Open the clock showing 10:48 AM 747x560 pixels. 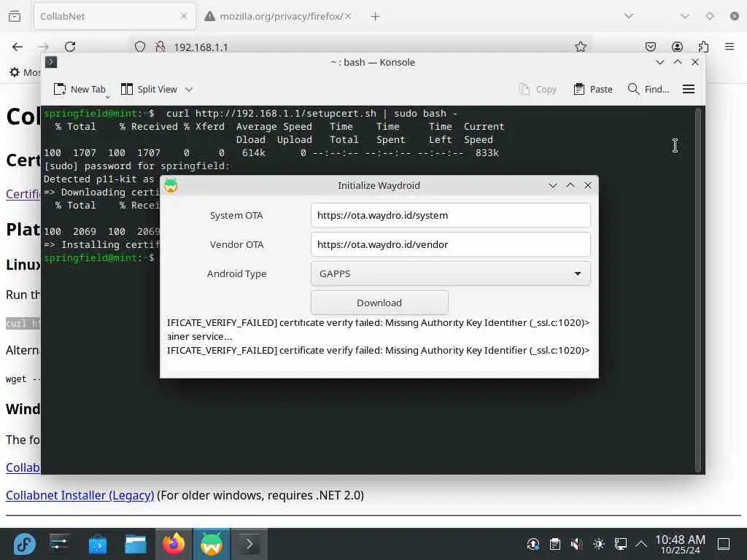680,544
